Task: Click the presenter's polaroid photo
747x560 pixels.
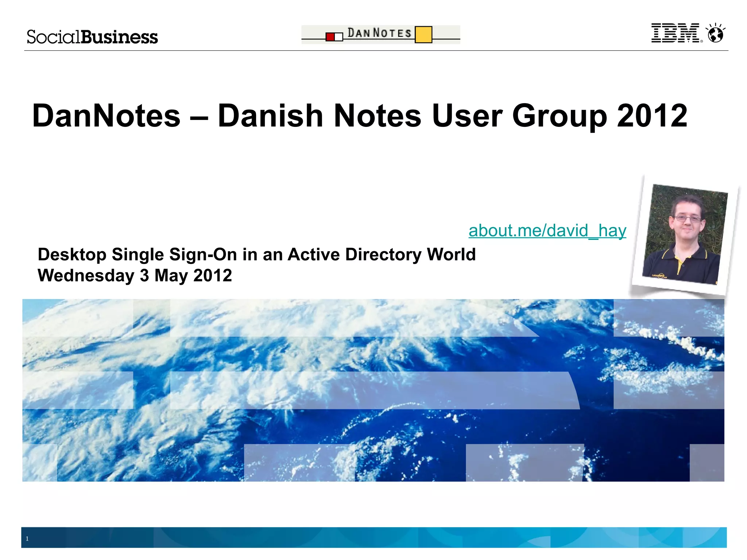Action: point(685,234)
